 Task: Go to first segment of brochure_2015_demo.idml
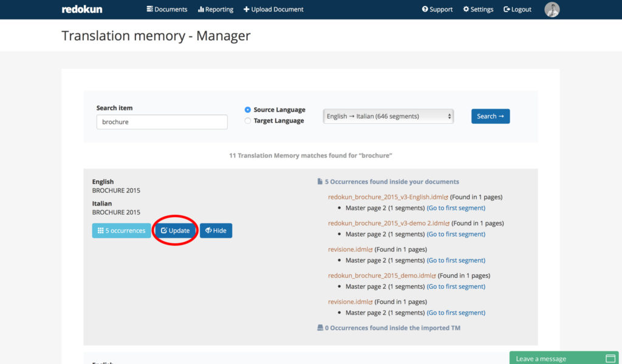456,286
